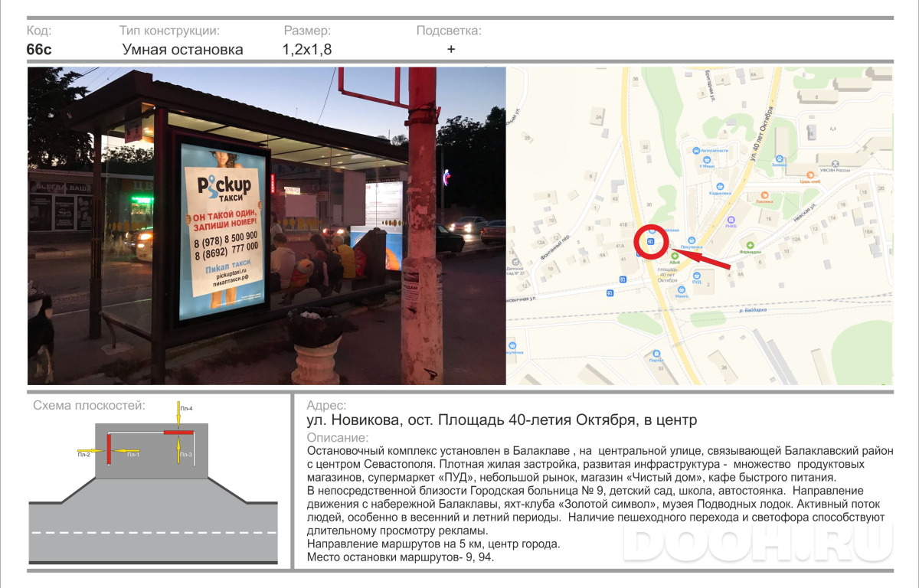Click the Зоомир paw icon on map
The width and height of the screenshot is (919, 588).
pos(780,158)
